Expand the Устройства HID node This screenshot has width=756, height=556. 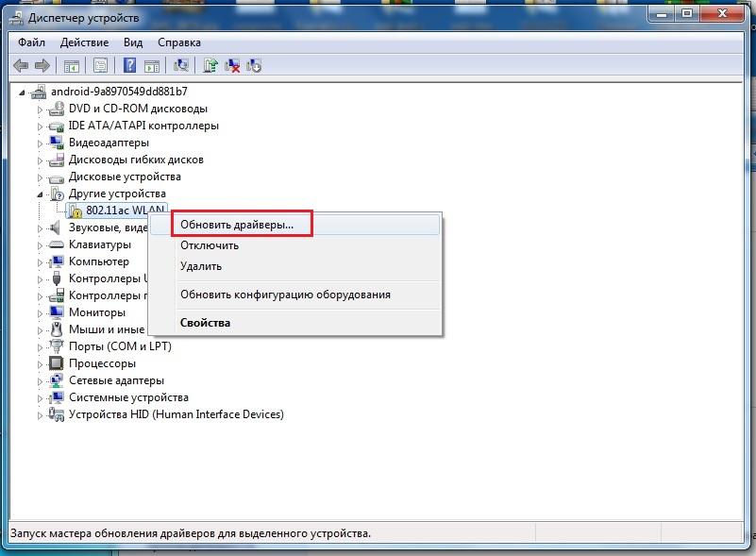tap(40, 415)
